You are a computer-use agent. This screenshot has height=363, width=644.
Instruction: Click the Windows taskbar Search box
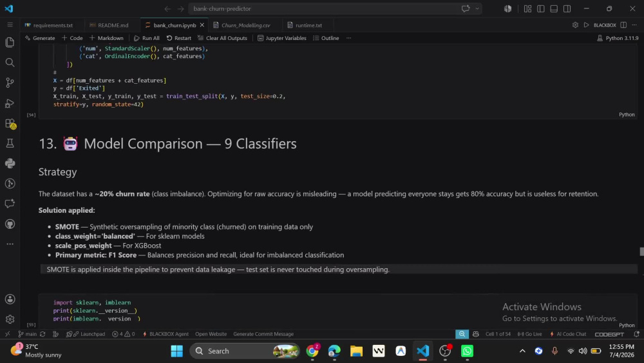click(x=244, y=351)
